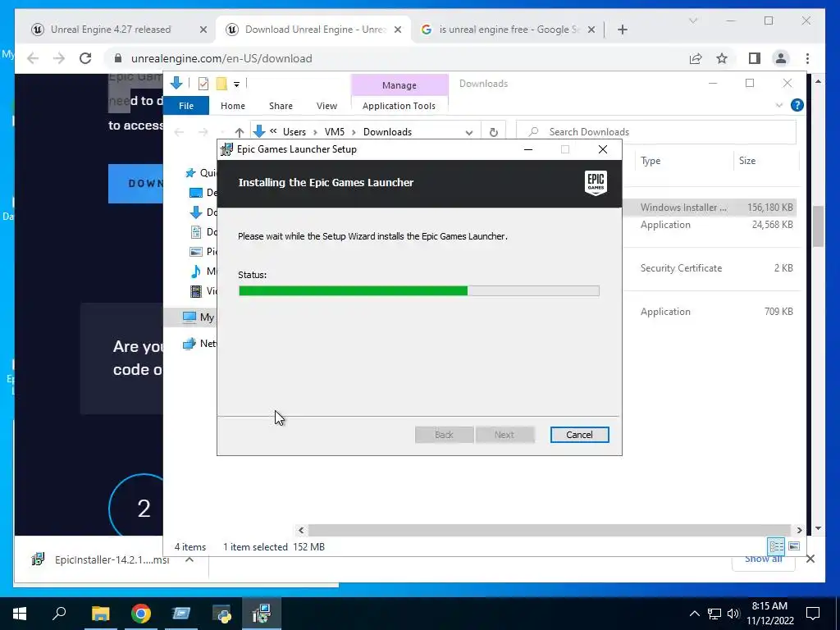Screen dimensions: 840x630
Task: Open the Share ribbon tab
Action: tap(281, 106)
